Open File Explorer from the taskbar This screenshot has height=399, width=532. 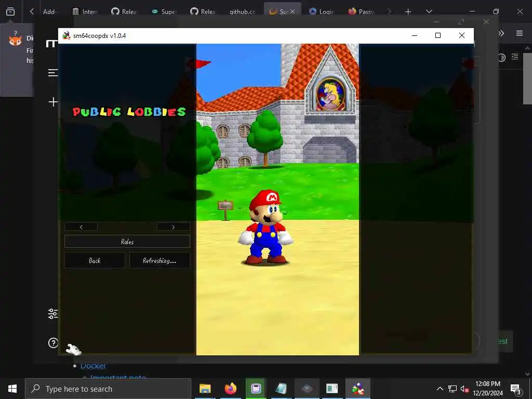[x=205, y=389]
